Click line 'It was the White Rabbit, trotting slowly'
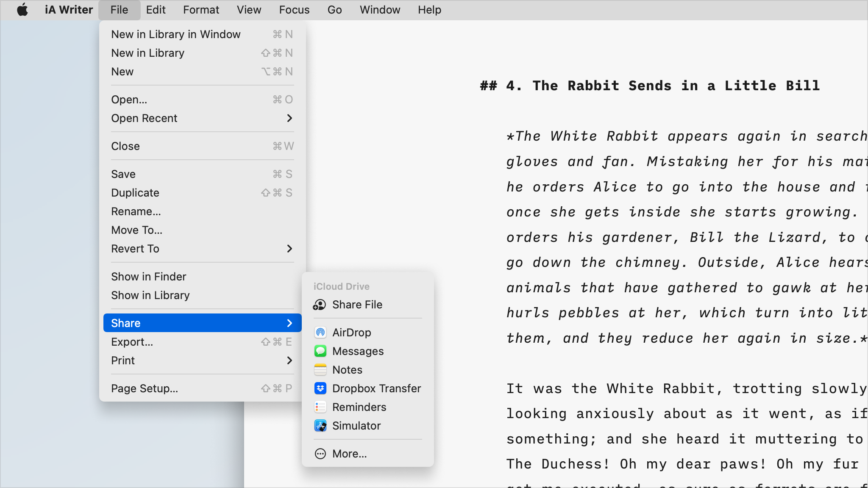This screenshot has height=488, width=868. point(687,388)
